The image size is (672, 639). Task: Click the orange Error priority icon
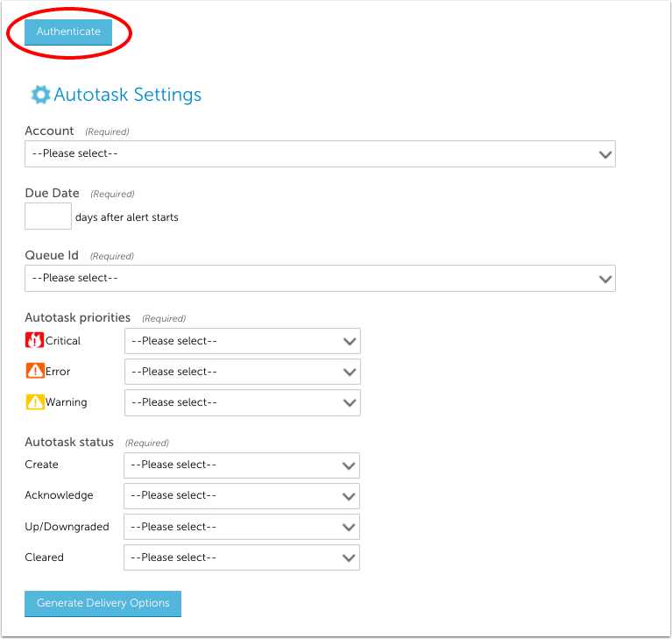(35, 371)
